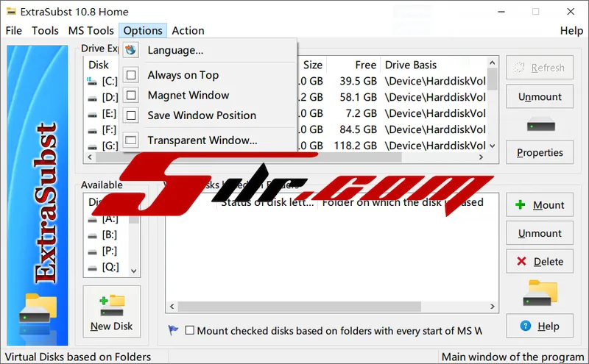
Task: Click the ExtraSubst title bar app icon
Action: 11,12
